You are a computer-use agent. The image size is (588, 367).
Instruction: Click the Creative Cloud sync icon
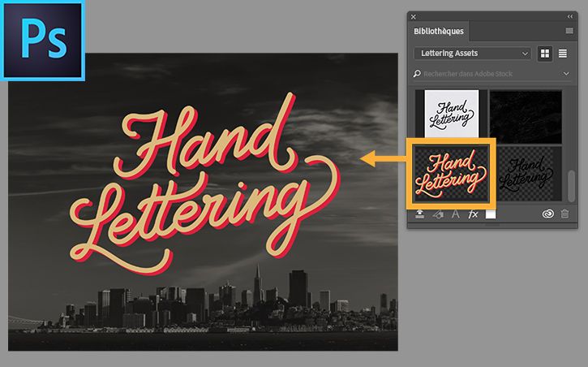(548, 214)
